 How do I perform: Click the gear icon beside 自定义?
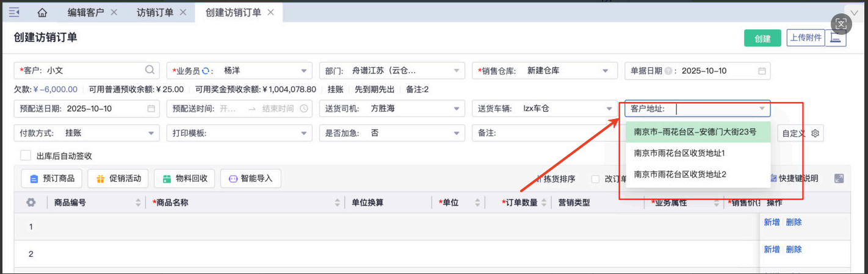[815, 133]
